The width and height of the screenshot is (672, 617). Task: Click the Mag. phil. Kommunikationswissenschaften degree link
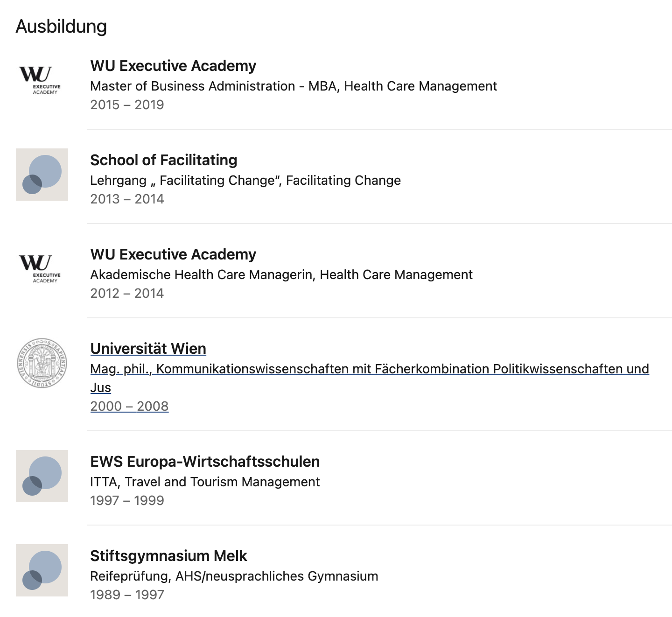(370, 378)
